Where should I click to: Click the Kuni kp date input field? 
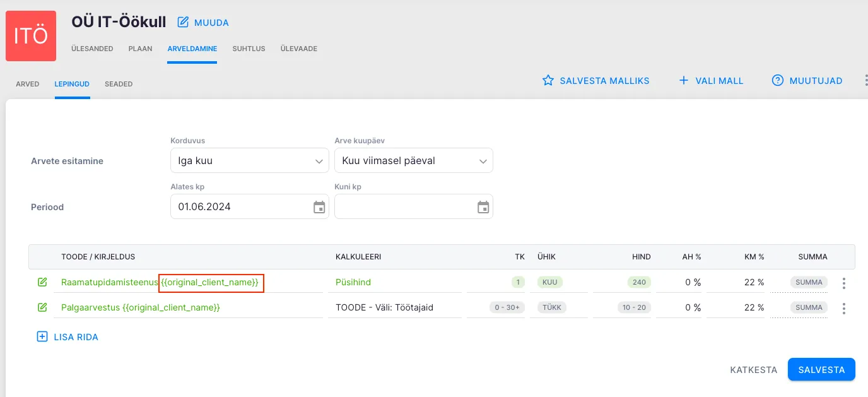(x=404, y=207)
